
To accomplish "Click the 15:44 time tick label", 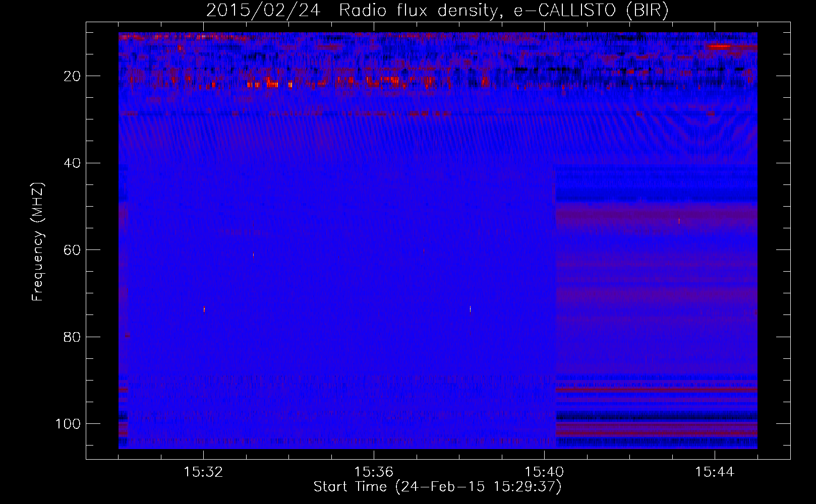I will [715, 472].
